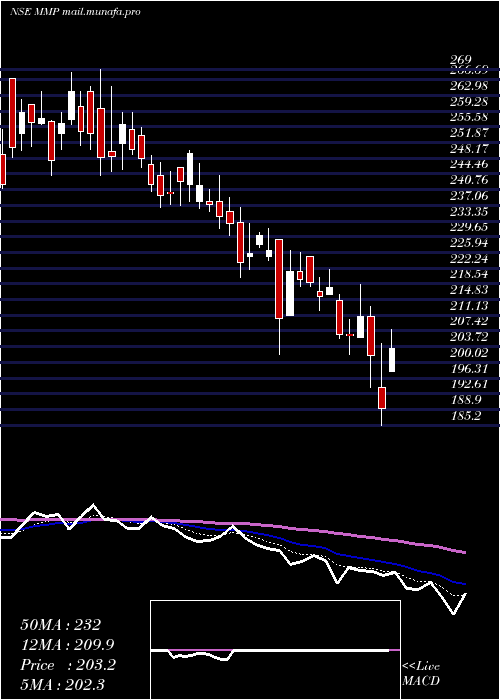Select the 211.13 price axis label
Image resolution: width=500 pixels, height=700 pixels.
point(469,305)
